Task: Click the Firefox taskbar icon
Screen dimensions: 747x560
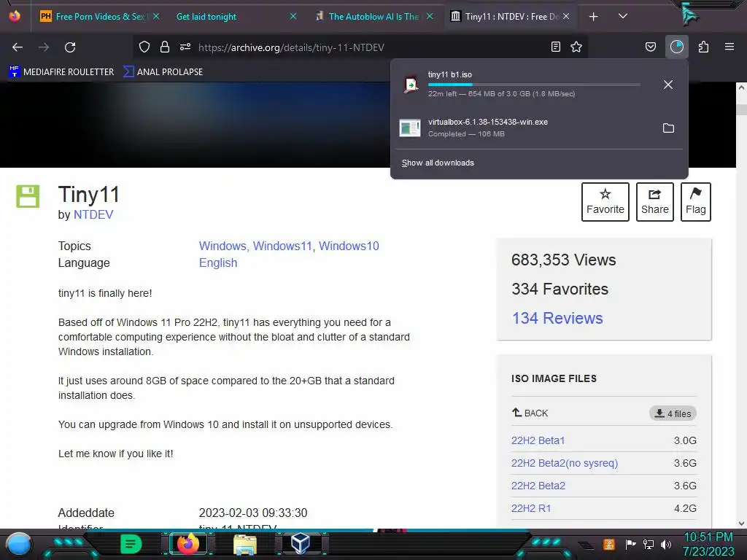Action: pyautogui.click(x=188, y=543)
